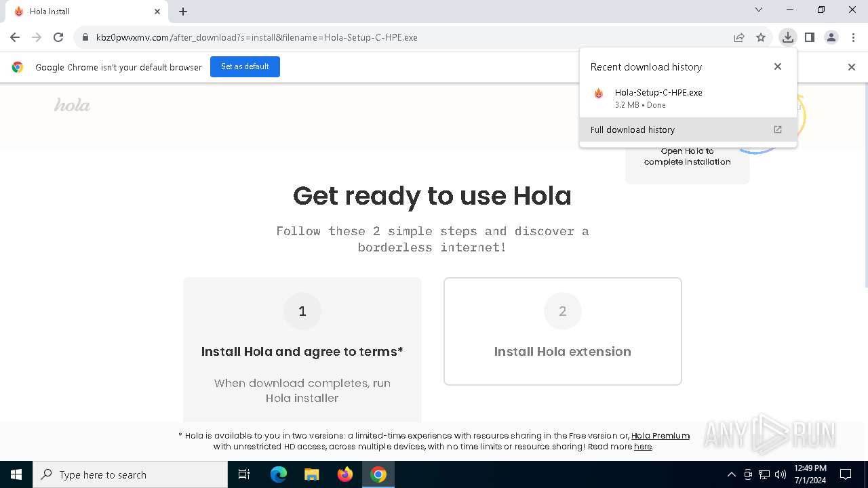
Task: Switch to Chrome on the taskbar
Action: [x=378, y=474]
